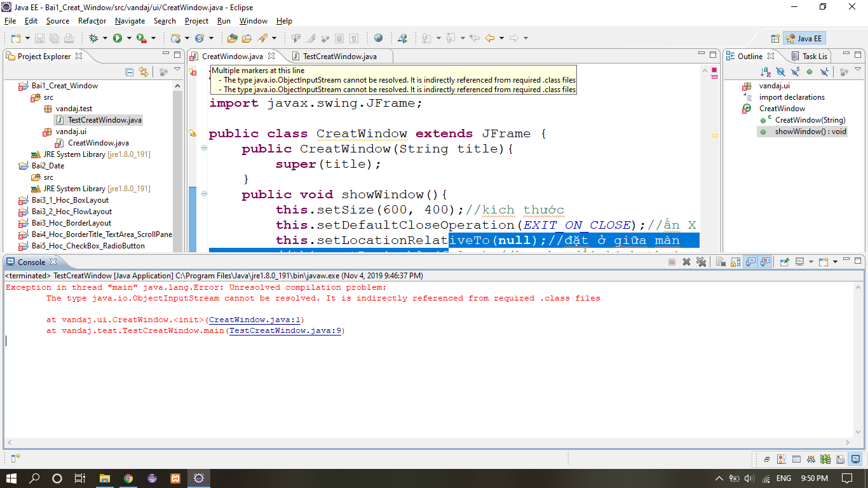
Task: Open CreatWindow.java:1 stack trace link
Action: 256,320
